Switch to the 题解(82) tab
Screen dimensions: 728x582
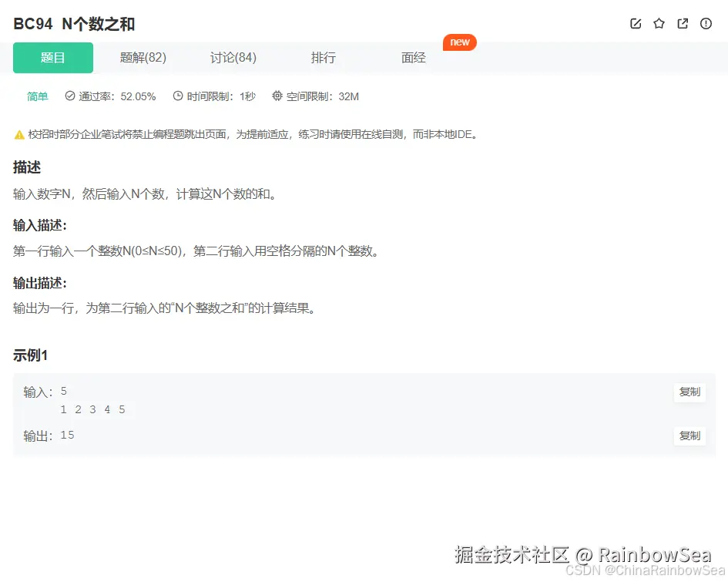[143, 57]
